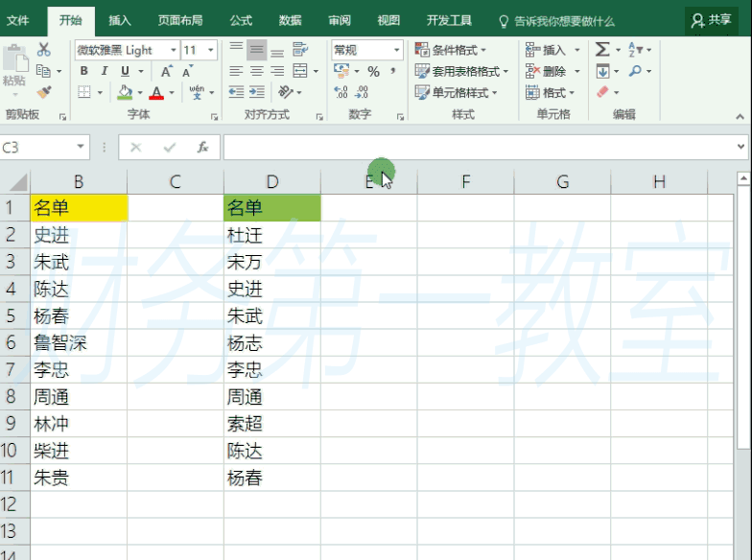Viewport: 752px width, 560px height.
Task: Switch to the 数据 tab
Action: click(290, 20)
